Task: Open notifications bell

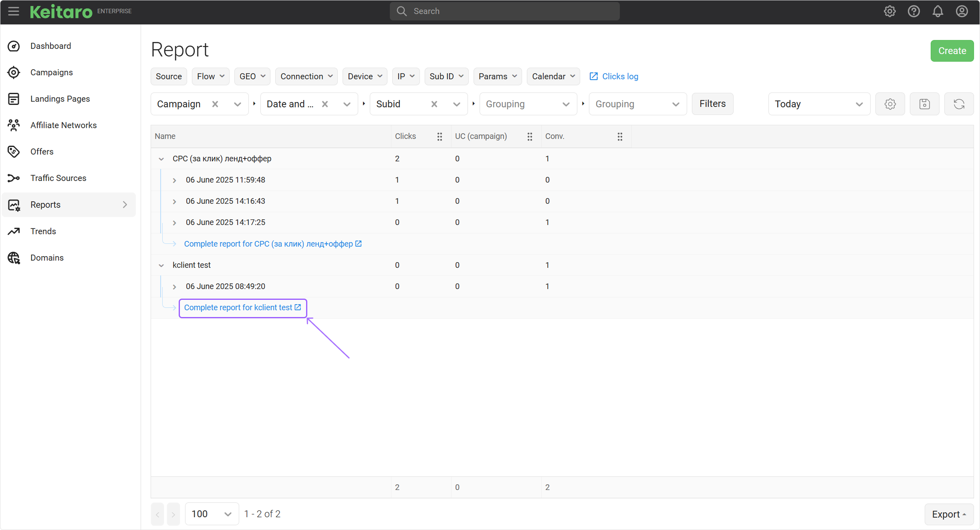Action: pos(938,11)
